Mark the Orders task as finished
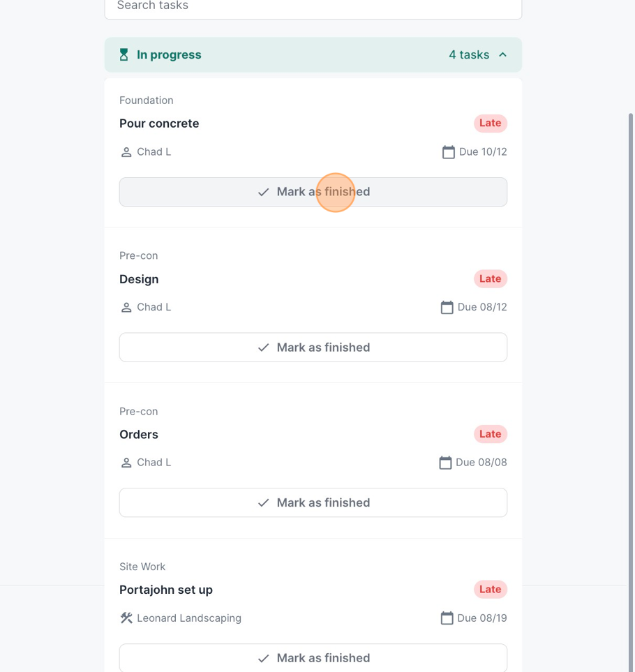Viewport: 635px width, 672px height. pyautogui.click(x=313, y=502)
